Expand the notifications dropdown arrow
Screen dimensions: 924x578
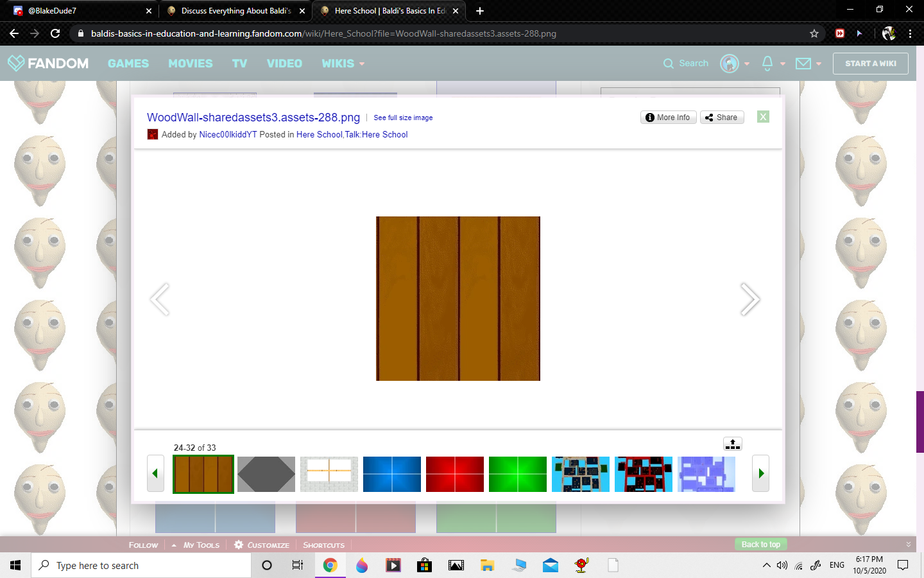(783, 64)
